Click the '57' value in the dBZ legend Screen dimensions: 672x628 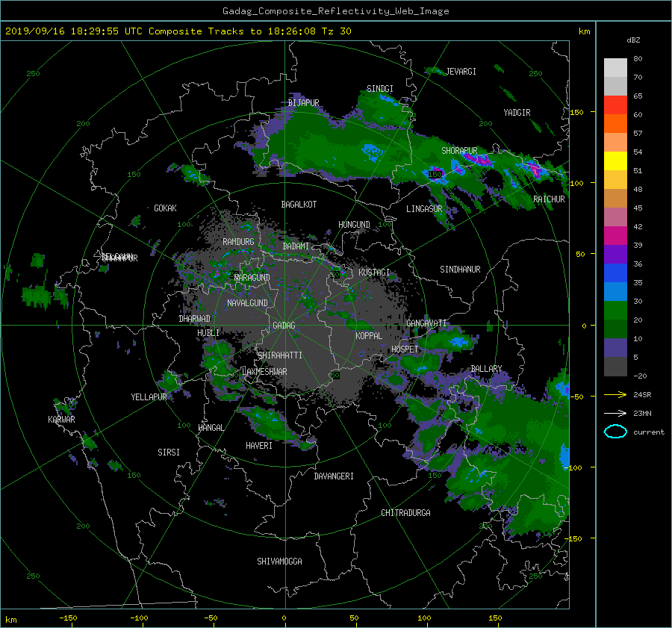point(638,134)
